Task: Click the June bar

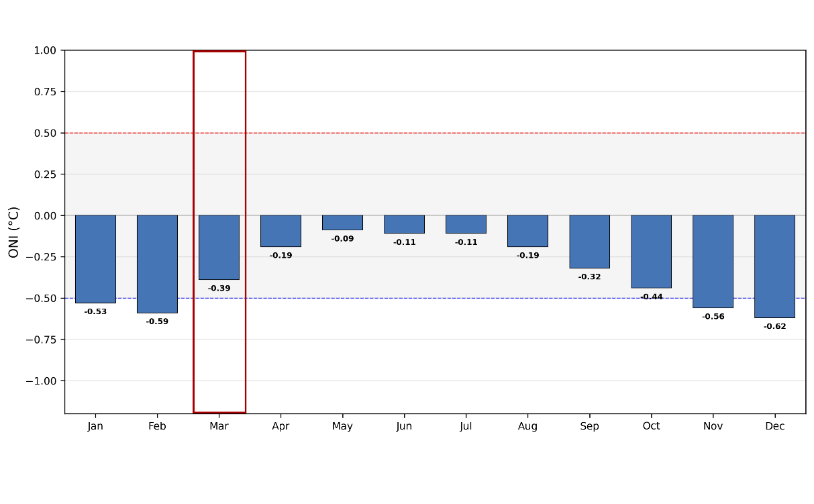Action: pyautogui.click(x=404, y=224)
